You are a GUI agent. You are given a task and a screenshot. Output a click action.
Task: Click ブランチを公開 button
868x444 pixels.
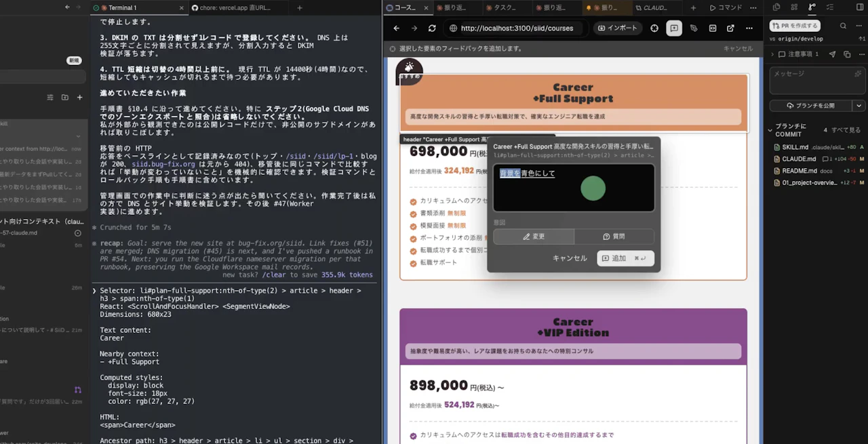(810, 106)
